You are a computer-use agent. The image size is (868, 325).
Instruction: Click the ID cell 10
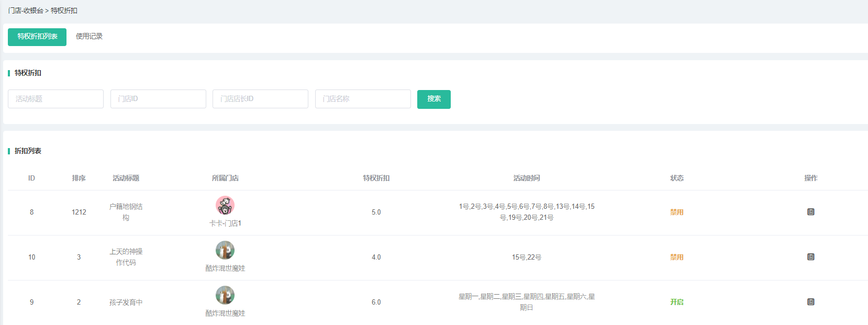click(x=31, y=257)
